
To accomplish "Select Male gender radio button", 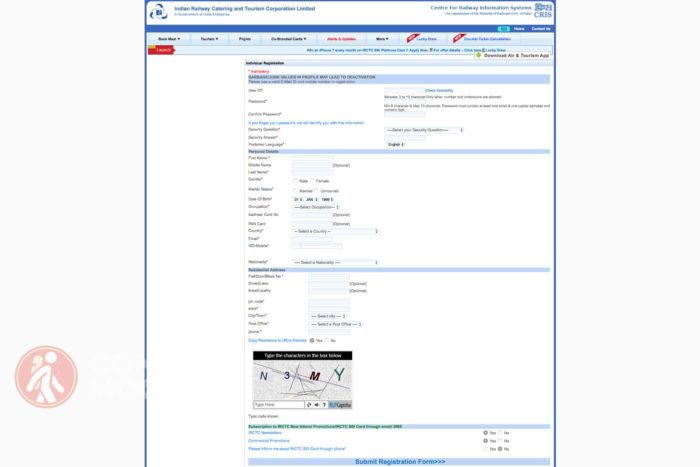I will 295,181.
